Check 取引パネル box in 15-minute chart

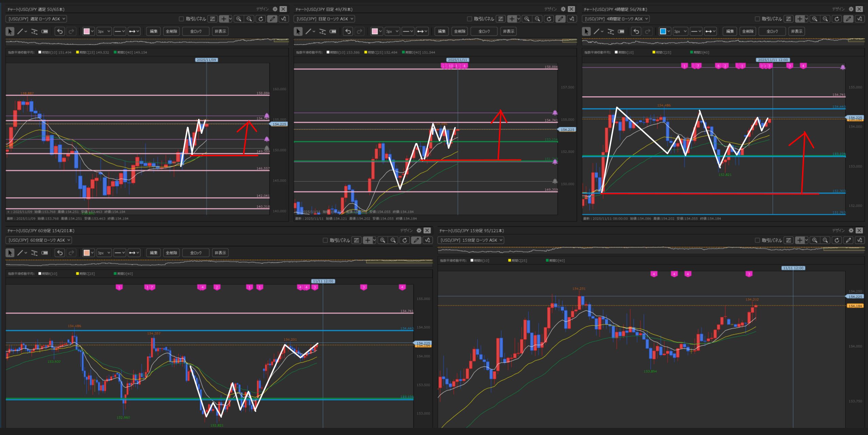pos(757,240)
